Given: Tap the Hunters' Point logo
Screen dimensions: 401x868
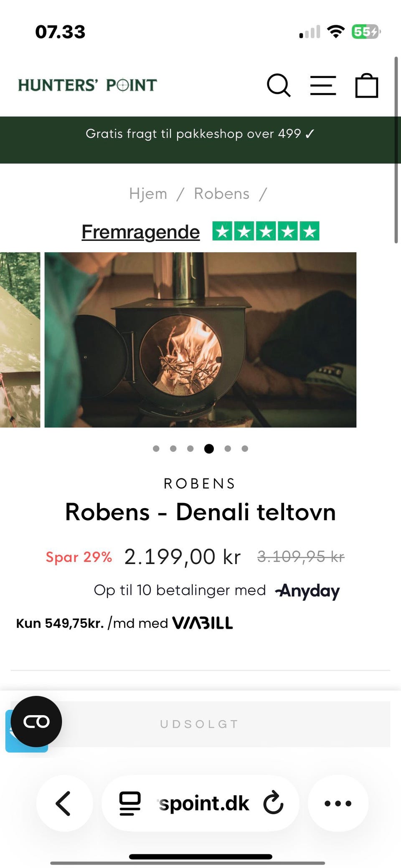Looking at the screenshot, I should click(87, 85).
